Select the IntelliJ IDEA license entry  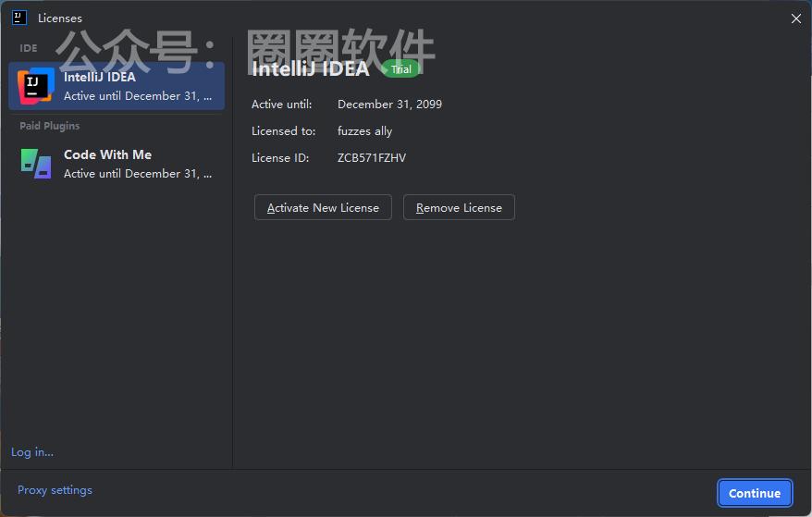[117, 86]
